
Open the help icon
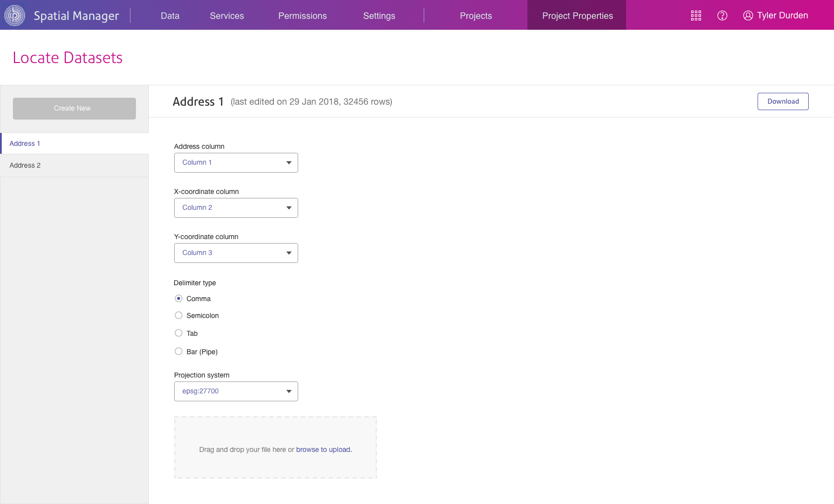click(x=722, y=15)
